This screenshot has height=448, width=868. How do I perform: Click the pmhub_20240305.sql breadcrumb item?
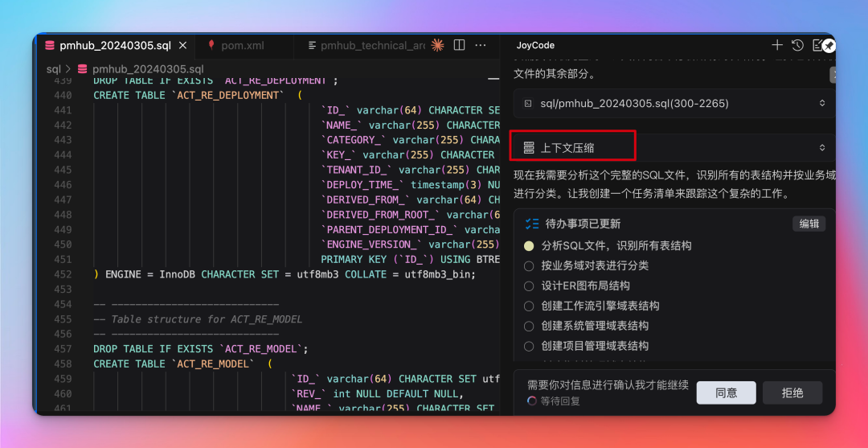click(x=149, y=69)
